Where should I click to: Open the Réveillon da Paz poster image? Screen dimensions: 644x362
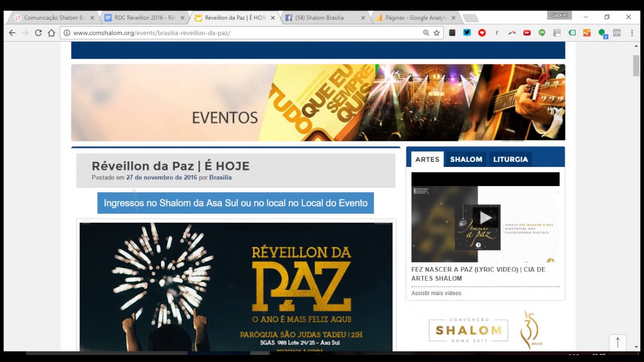[236, 287]
